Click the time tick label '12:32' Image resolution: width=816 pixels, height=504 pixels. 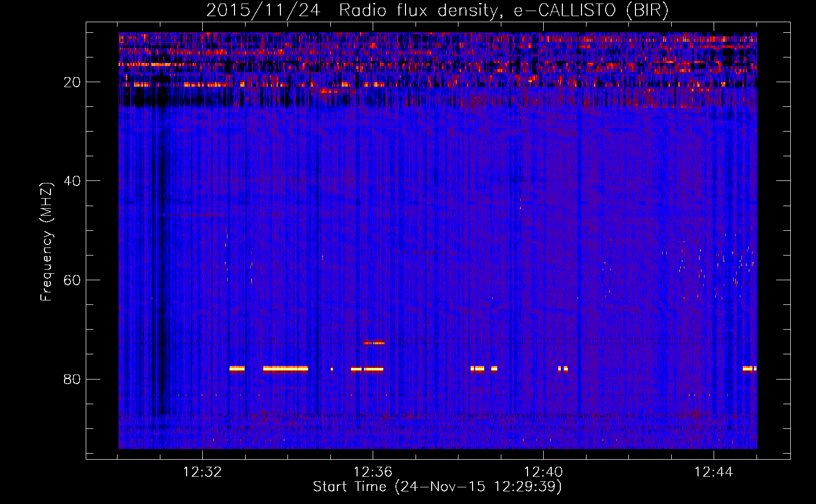(x=202, y=472)
